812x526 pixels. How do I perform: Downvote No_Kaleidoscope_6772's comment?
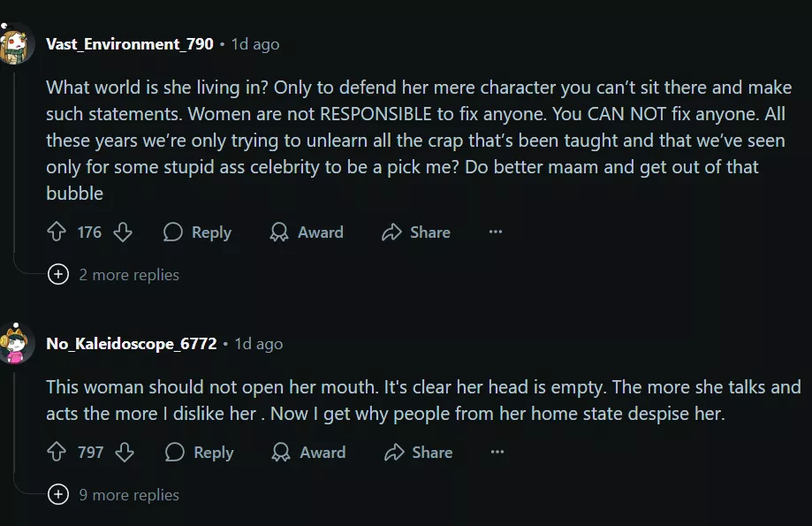pyautogui.click(x=125, y=453)
